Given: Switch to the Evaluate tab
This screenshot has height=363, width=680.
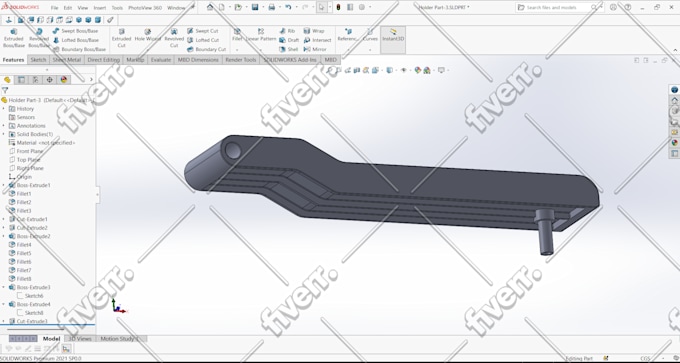Looking at the screenshot, I should (160, 60).
